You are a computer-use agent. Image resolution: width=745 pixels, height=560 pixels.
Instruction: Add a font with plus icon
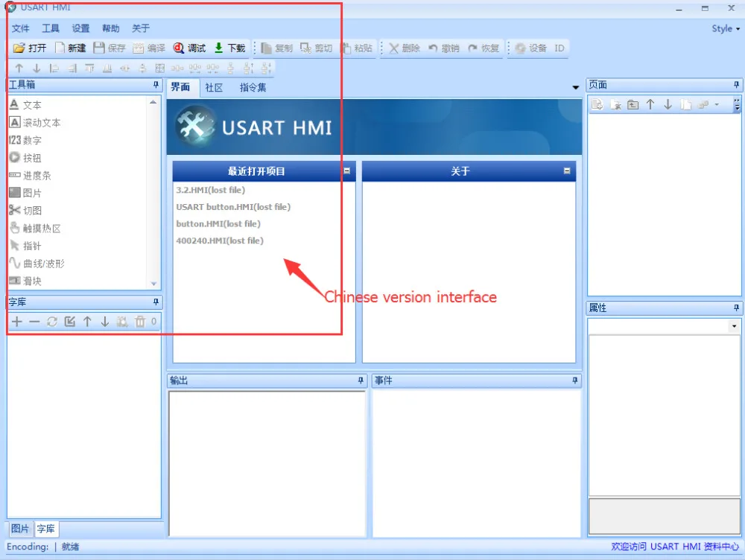tap(16, 322)
